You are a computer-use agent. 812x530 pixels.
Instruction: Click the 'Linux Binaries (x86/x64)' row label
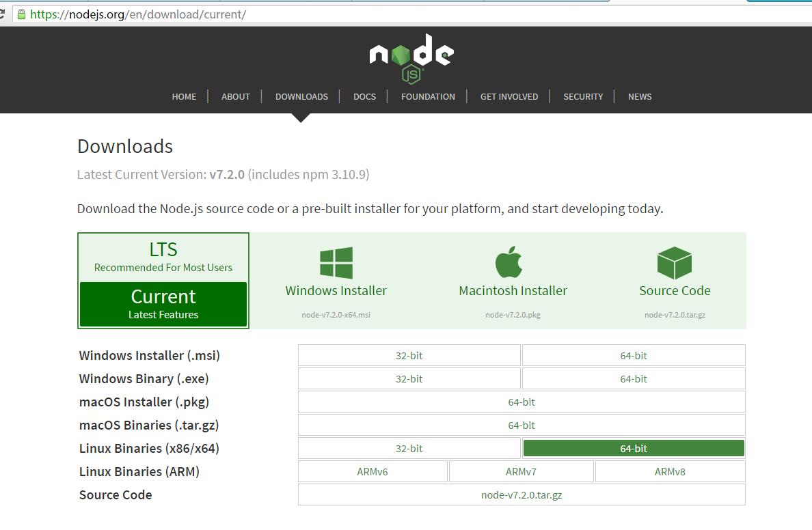(149, 449)
